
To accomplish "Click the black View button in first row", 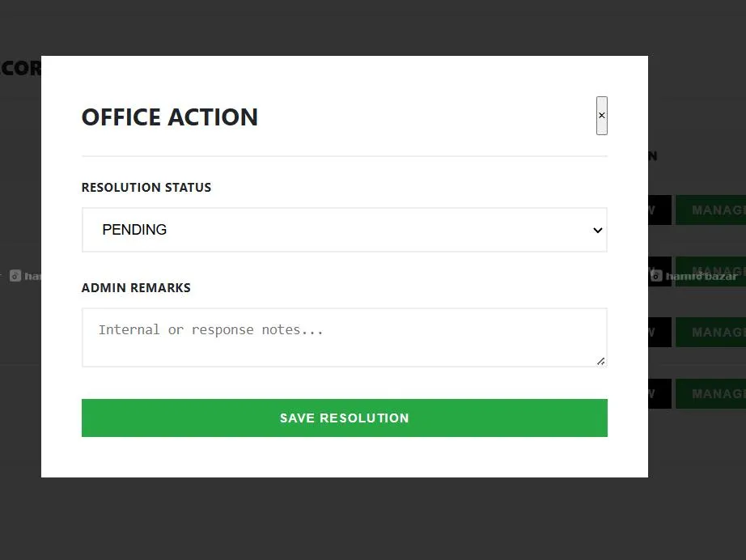I will (x=659, y=210).
